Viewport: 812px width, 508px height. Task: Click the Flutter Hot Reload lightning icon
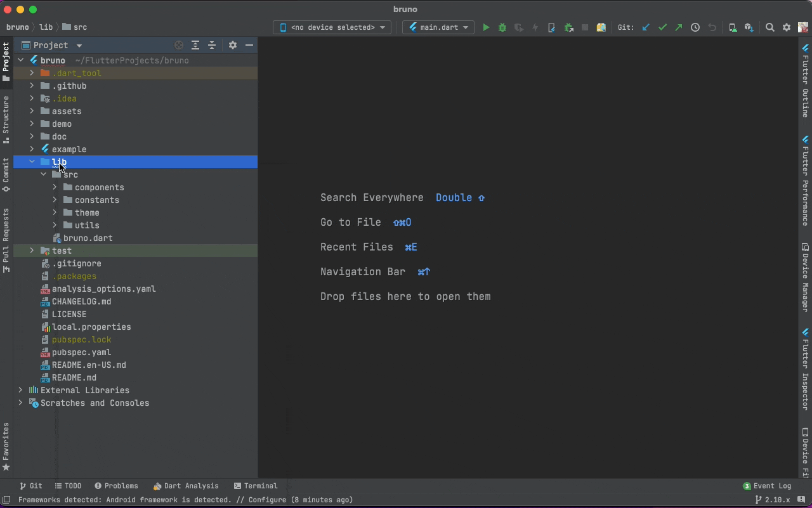point(535,27)
